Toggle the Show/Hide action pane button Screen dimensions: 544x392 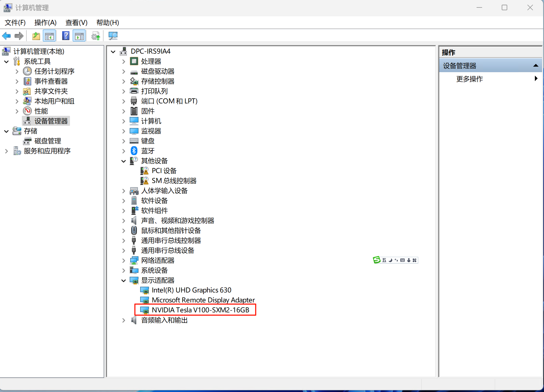[79, 36]
